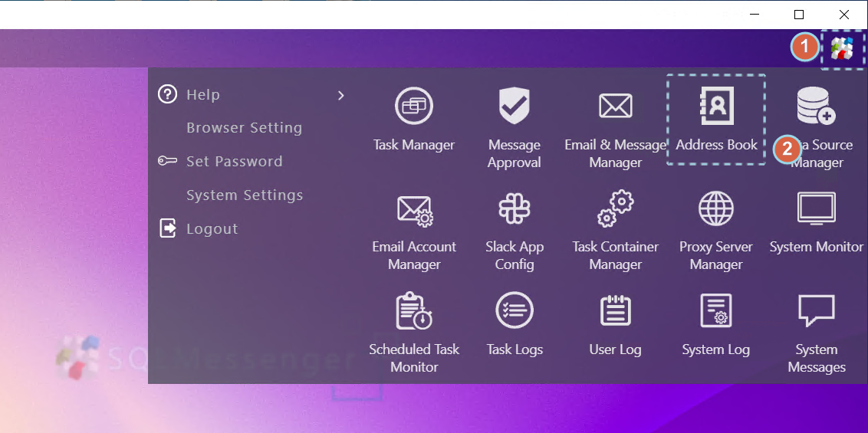The image size is (868, 433).
Task: Select Logout menu entry
Action: coord(212,229)
